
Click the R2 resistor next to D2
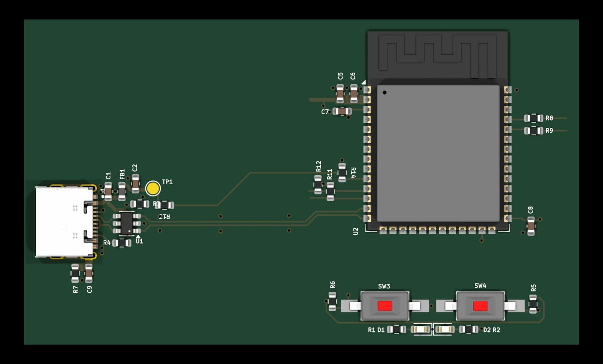(468, 330)
